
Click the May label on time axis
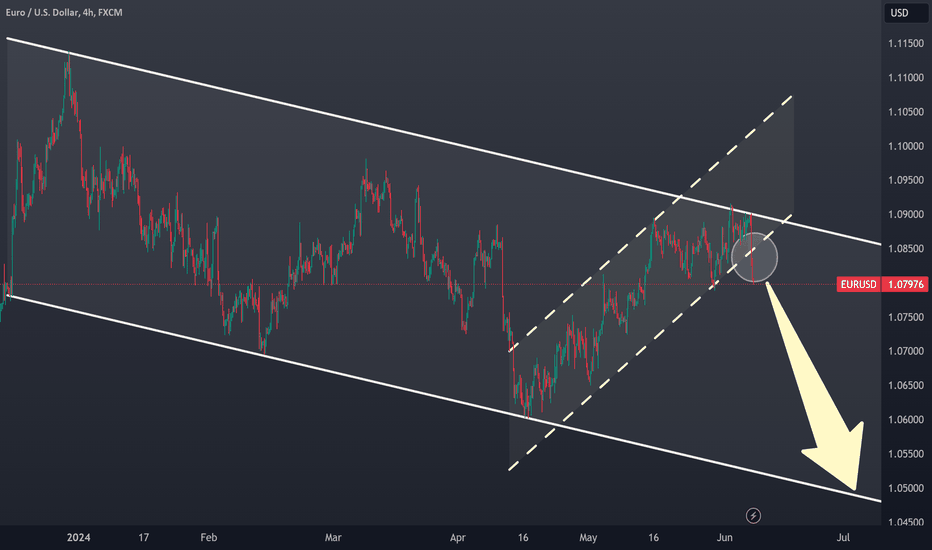[x=588, y=538]
